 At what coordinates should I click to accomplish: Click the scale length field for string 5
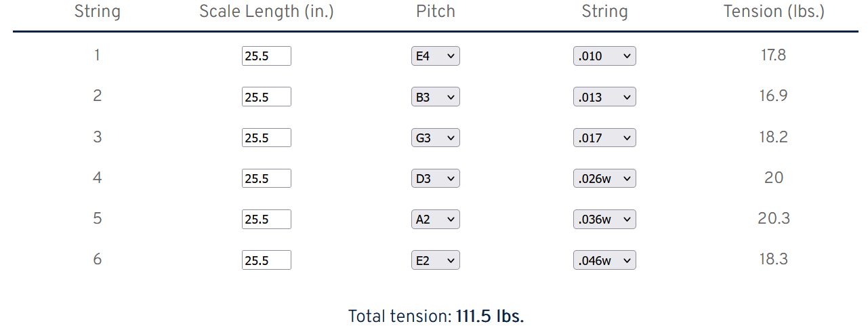pyautogui.click(x=266, y=219)
